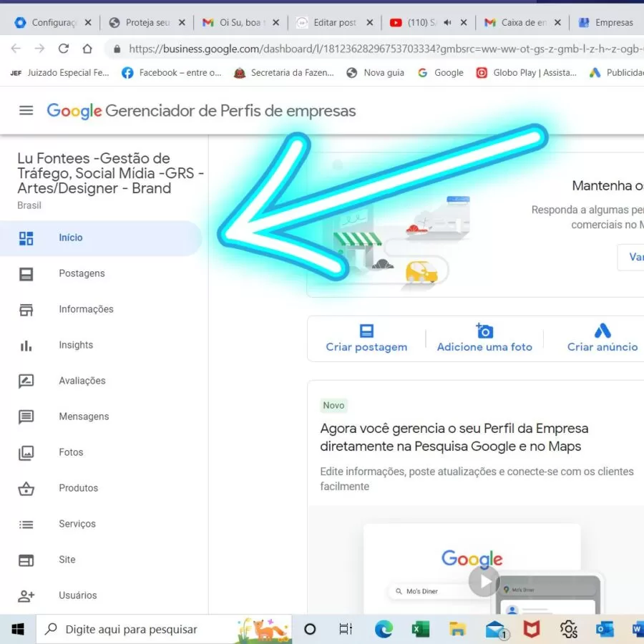The height and width of the screenshot is (644, 644).
Task: Click the Google Gerenciador de Perfis logo
Action: [201, 111]
